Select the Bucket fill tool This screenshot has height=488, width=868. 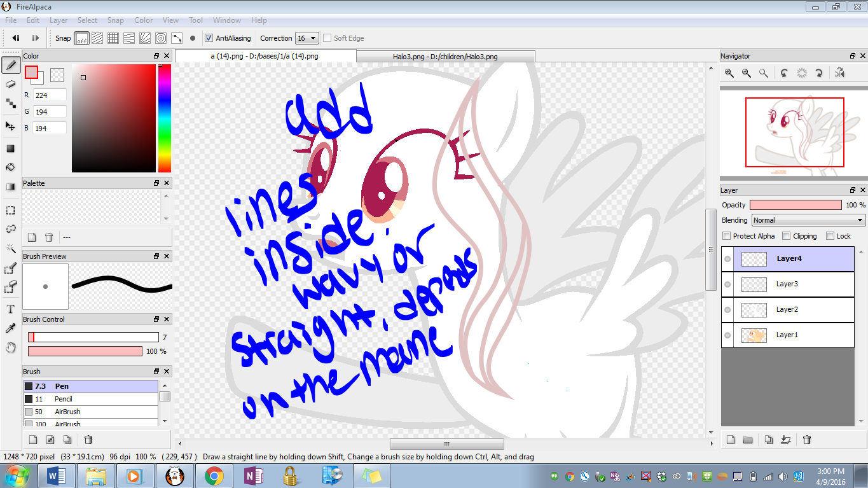pyautogui.click(x=11, y=167)
